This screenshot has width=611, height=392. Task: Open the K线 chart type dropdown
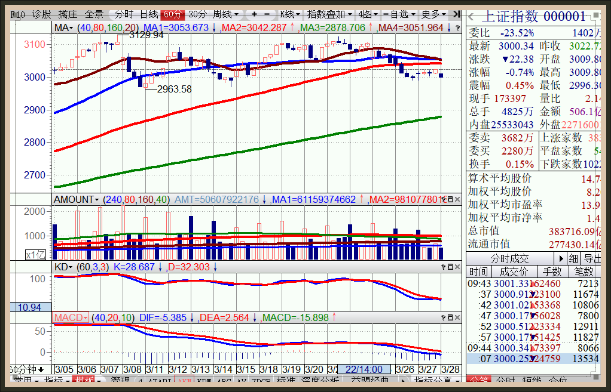click(290, 14)
